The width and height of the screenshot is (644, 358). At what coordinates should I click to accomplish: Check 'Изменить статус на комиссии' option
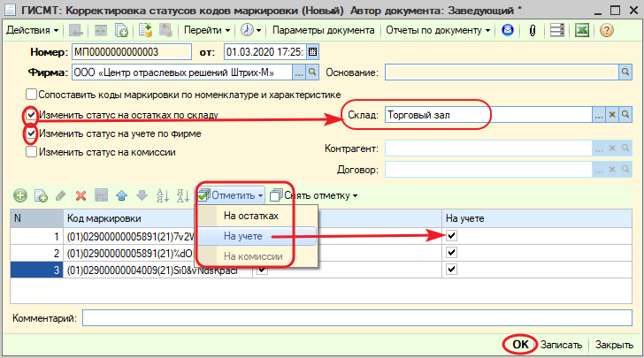pyautogui.click(x=32, y=151)
